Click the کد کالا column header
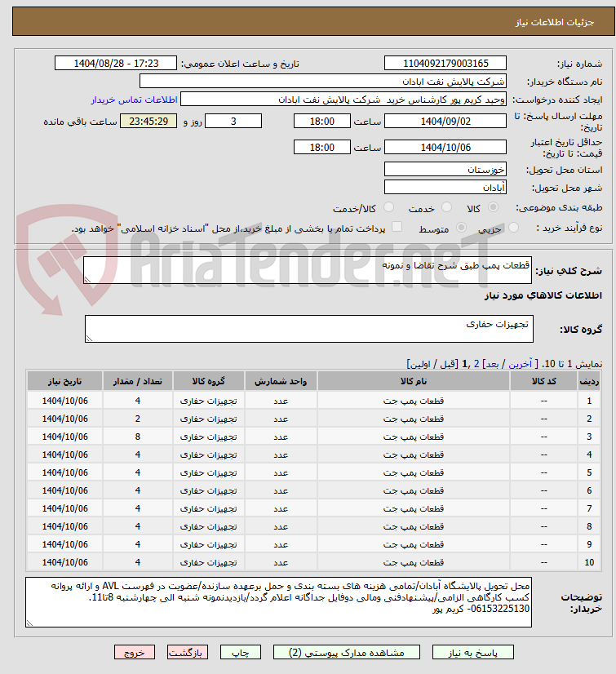This screenshot has width=616, height=674. coord(543,381)
